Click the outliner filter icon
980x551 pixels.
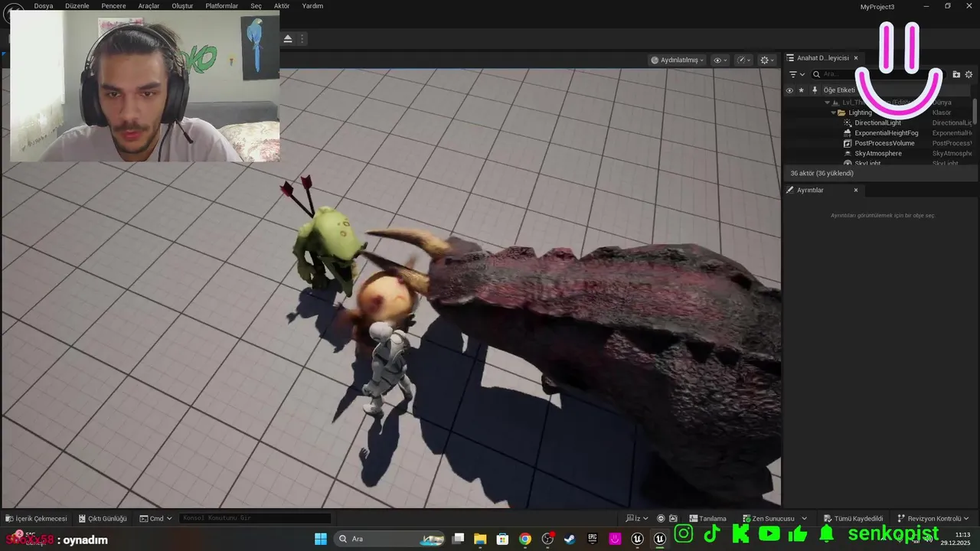pos(793,74)
